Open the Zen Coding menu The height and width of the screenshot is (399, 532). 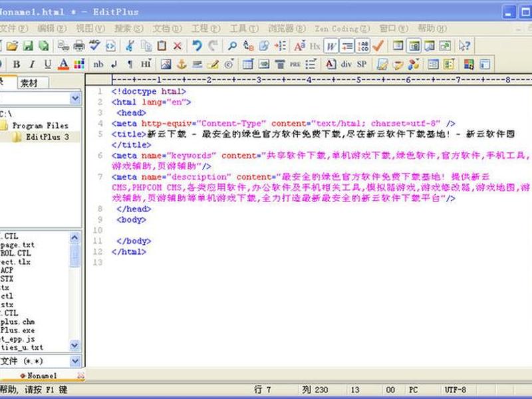(342, 29)
